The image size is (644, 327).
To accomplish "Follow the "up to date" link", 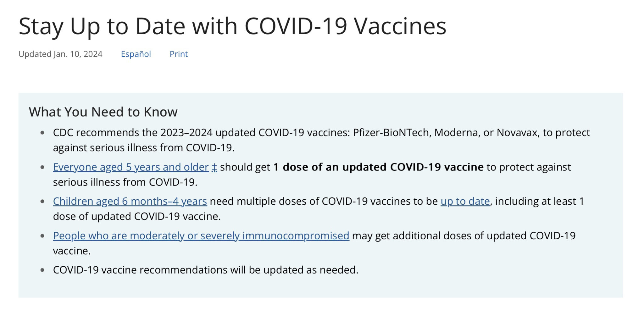I will pyautogui.click(x=465, y=201).
